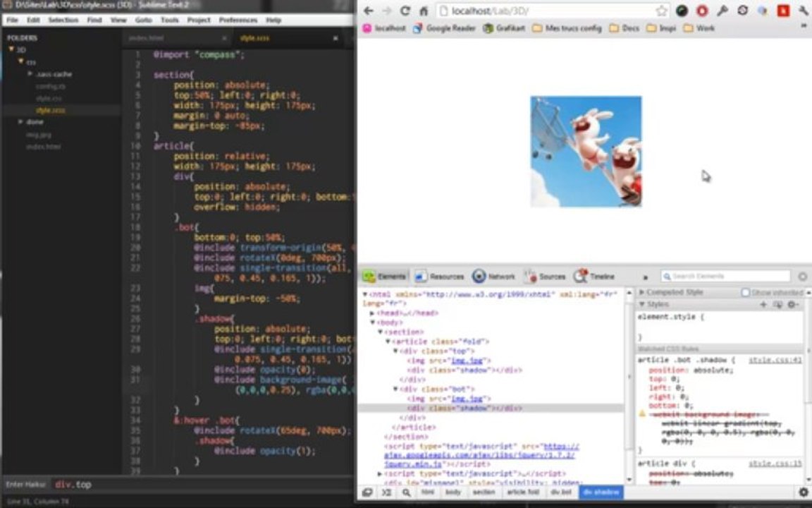Screen dimensions: 812x508
Task: Activate the inspect element magnifier icon
Action: coord(406,492)
